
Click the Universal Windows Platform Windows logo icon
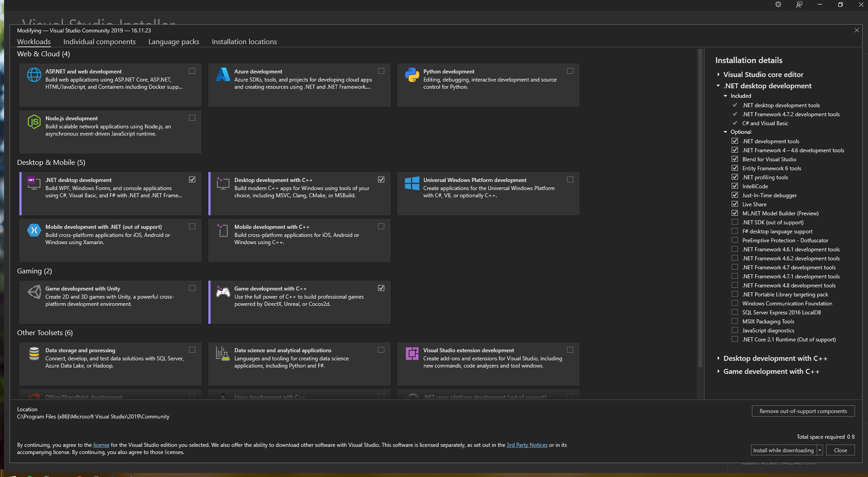click(x=412, y=183)
